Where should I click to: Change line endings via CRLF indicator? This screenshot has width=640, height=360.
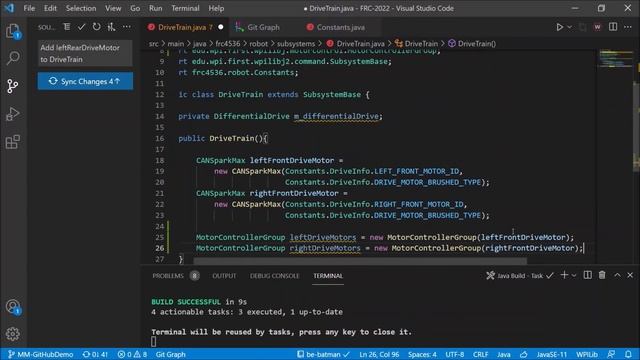480,354
